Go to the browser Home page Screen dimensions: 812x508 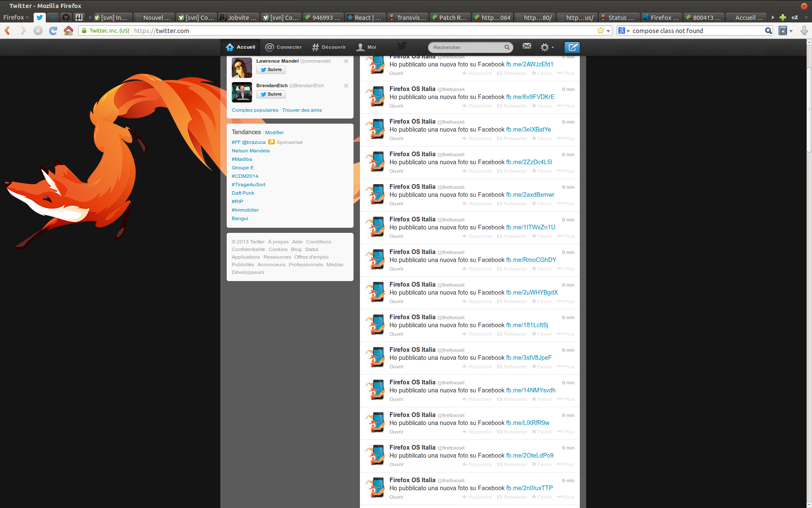[69, 30]
